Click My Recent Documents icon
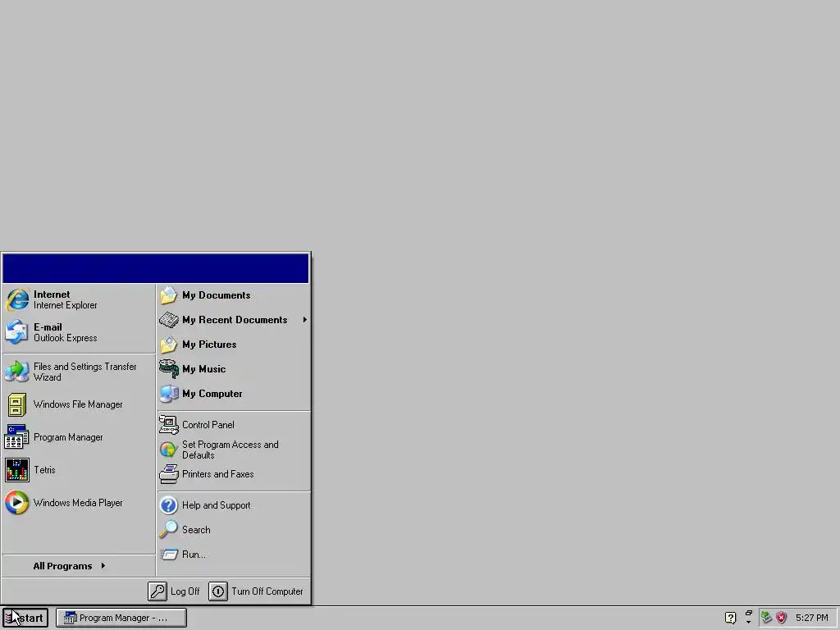 pos(169,320)
